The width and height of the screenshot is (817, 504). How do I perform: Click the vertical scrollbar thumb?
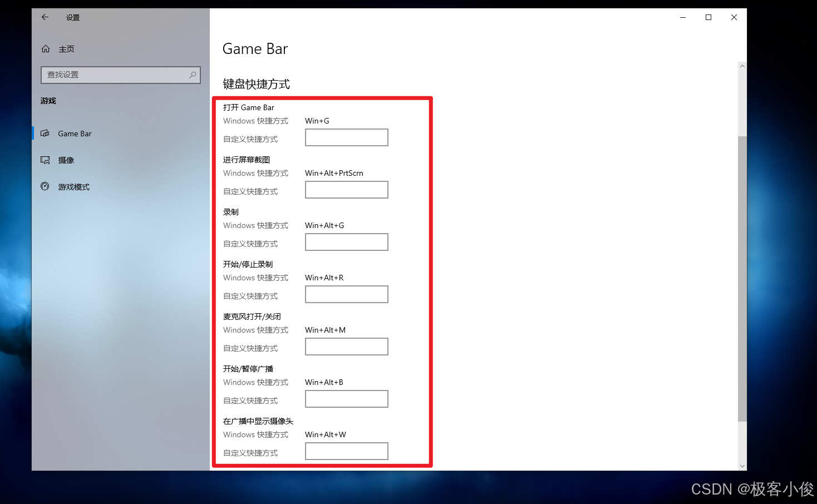[x=742, y=278]
